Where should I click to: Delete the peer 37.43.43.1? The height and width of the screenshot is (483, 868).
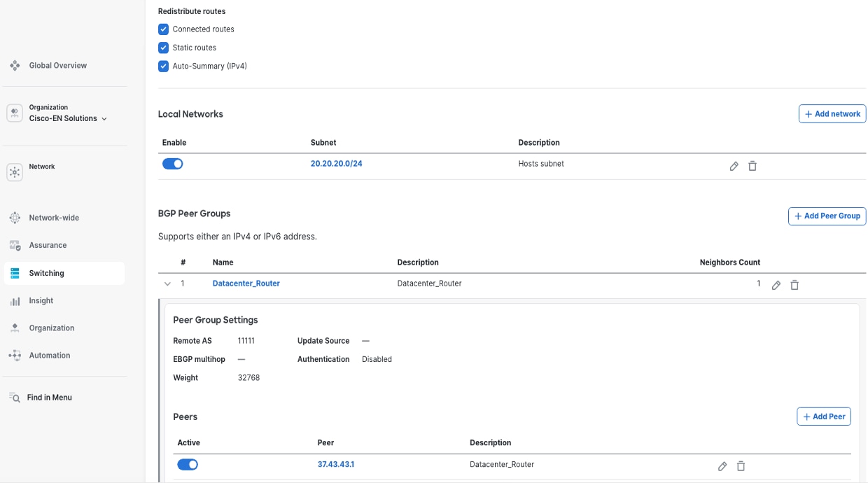tap(741, 465)
